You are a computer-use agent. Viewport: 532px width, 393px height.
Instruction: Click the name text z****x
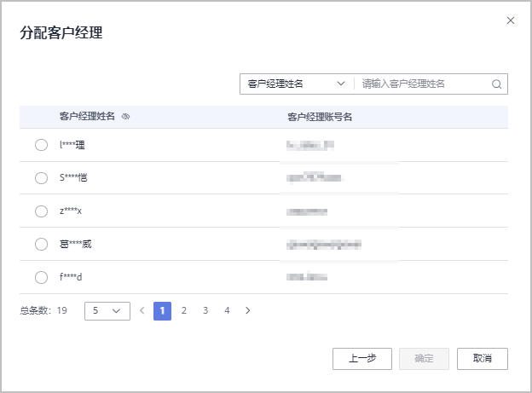[x=71, y=211]
